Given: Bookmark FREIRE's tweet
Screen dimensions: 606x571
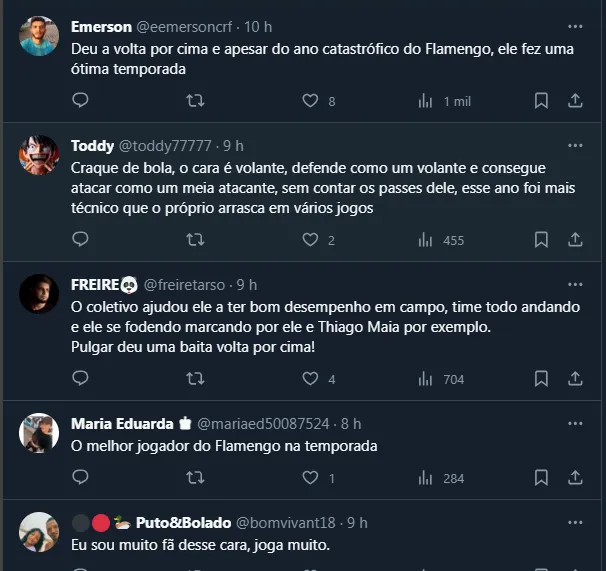Looking at the screenshot, I should (x=541, y=379).
